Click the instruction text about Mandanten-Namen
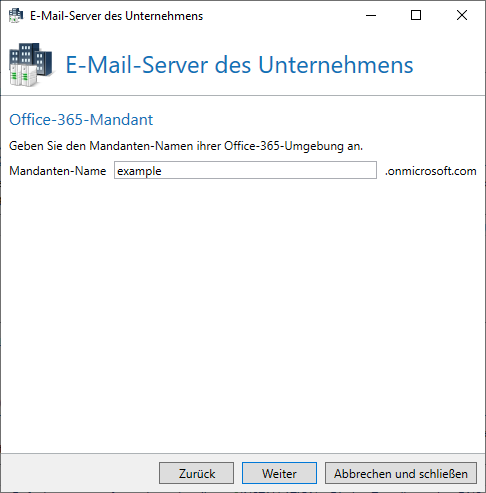 click(x=186, y=146)
